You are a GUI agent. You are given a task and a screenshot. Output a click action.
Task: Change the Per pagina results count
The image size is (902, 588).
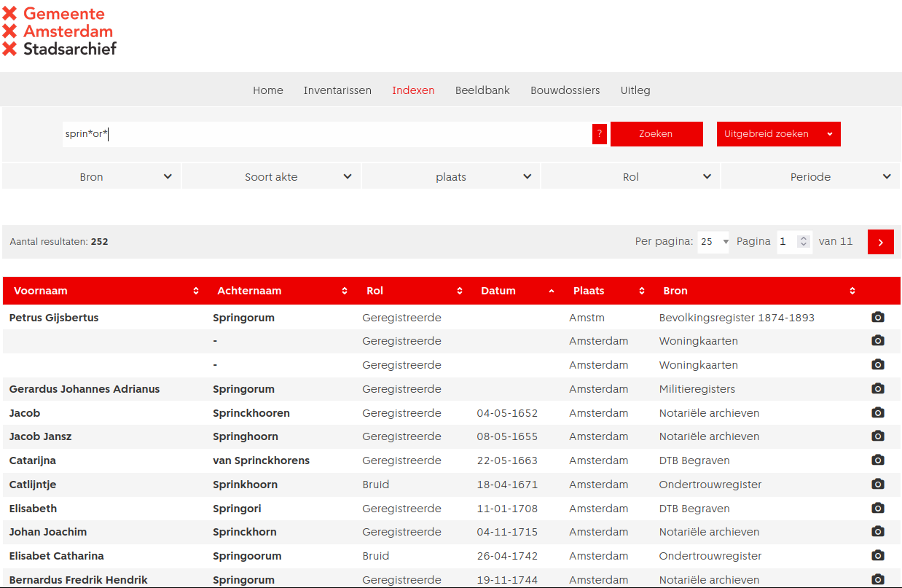[713, 242]
